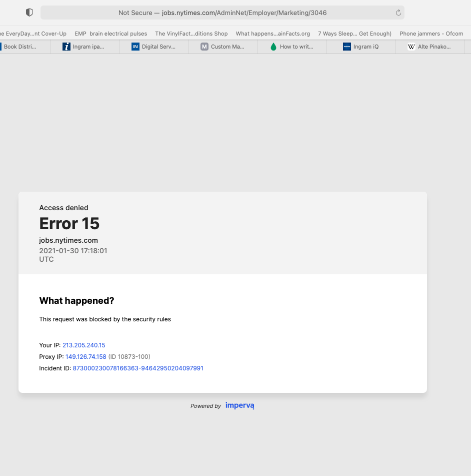Open the 'EMP brain electrical pulses' bookmark
This screenshot has height=476, width=471.
[110, 34]
